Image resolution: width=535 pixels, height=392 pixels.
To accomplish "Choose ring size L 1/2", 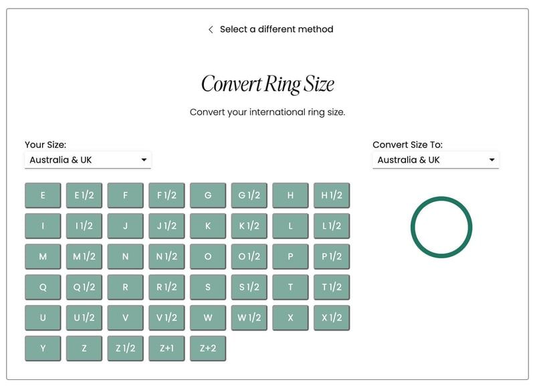I will pyautogui.click(x=332, y=226).
